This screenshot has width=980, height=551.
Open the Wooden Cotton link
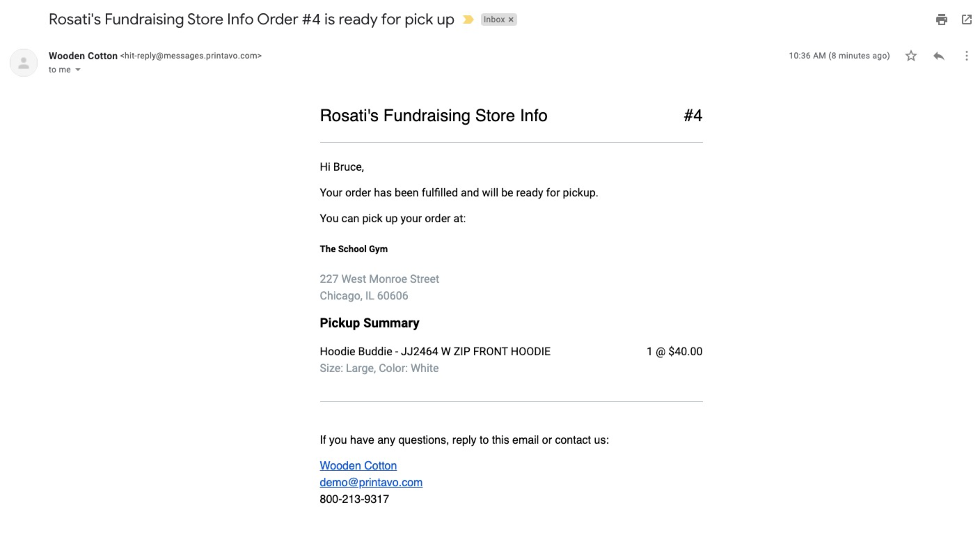pyautogui.click(x=358, y=465)
